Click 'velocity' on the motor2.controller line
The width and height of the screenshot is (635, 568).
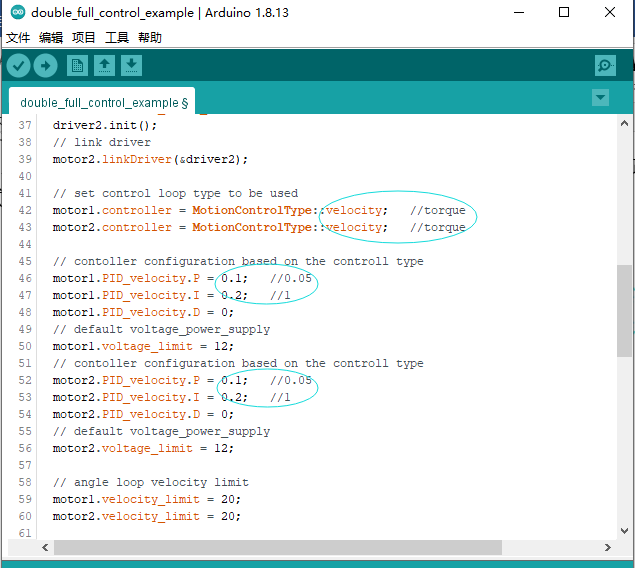click(354, 227)
